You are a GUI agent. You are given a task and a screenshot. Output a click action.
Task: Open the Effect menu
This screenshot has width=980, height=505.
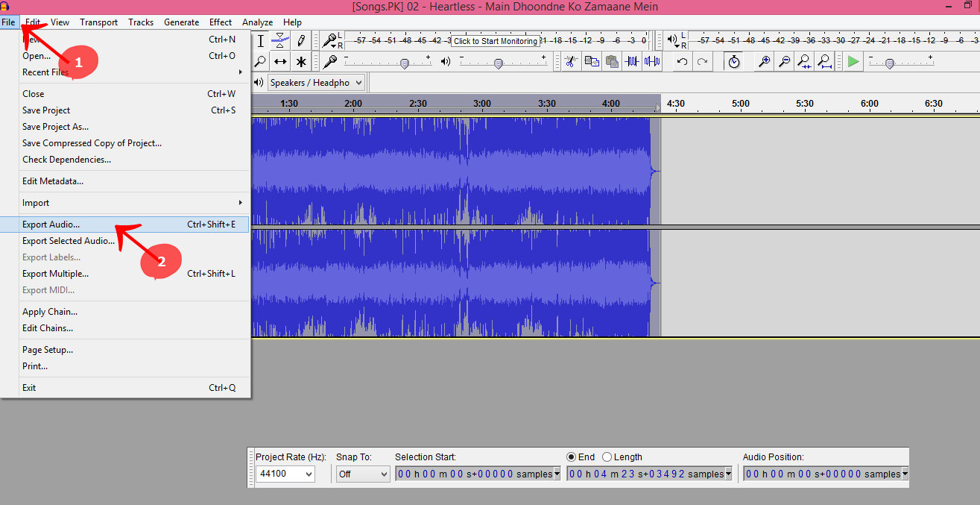tap(221, 22)
